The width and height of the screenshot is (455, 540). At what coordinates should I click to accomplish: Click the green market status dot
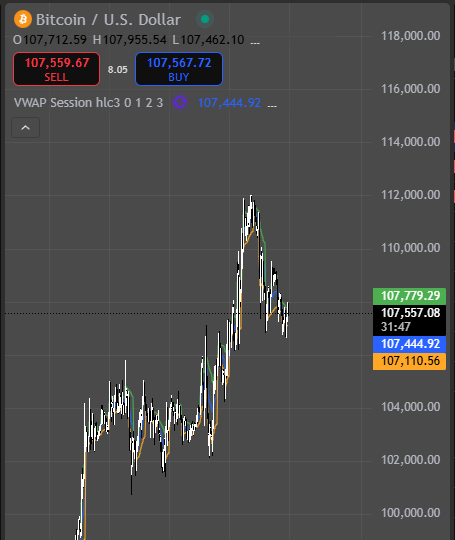(205, 19)
